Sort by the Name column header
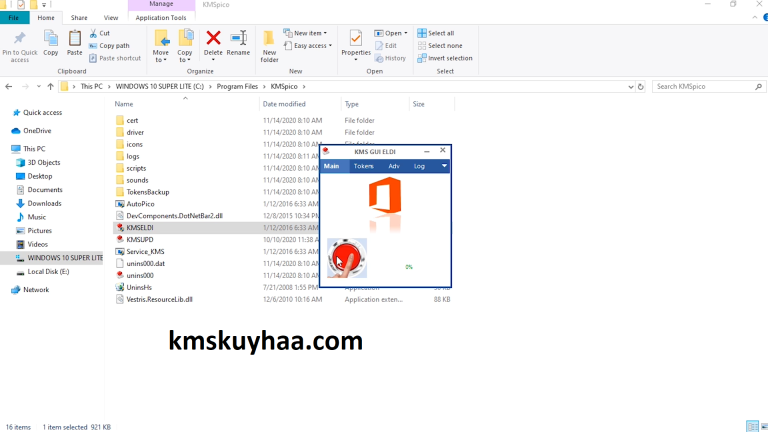The width and height of the screenshot is (768, 432). click(124, 104)
